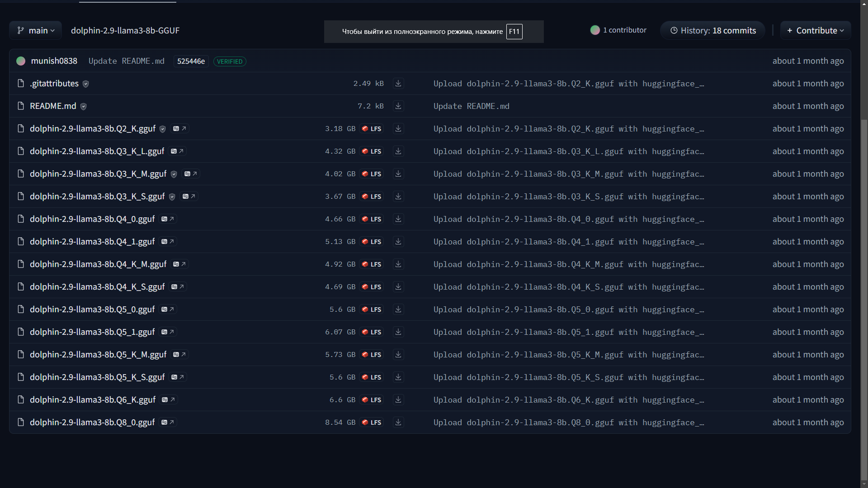The image size is (868, 488).
Task: Download the Q8_0.gguf model file
Action: coord(398,422)
